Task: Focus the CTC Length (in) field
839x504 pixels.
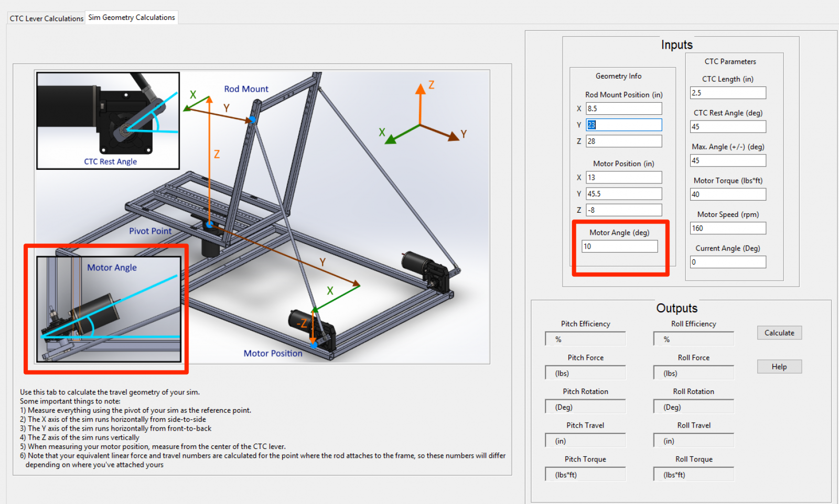Action: [728, 93]
